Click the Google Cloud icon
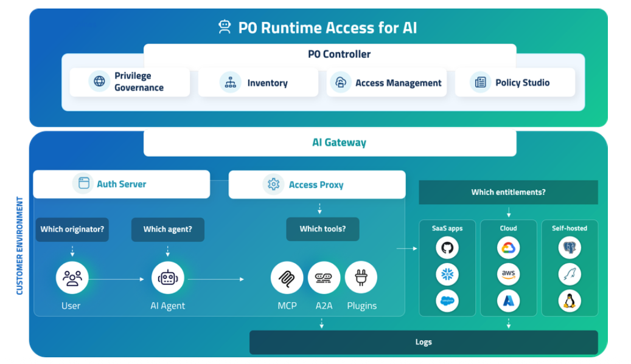Viewport: 631px width, 364px height. (508, 247)
